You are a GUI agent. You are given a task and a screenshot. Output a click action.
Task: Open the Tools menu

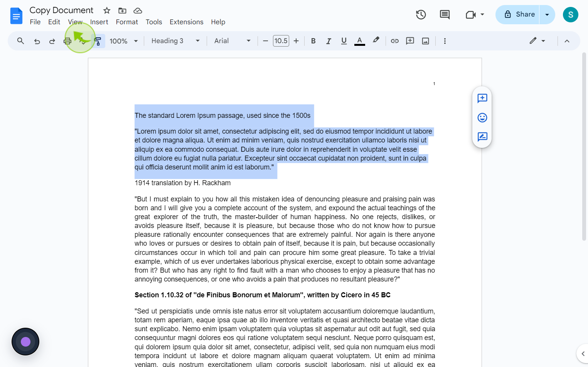(154, 22)
